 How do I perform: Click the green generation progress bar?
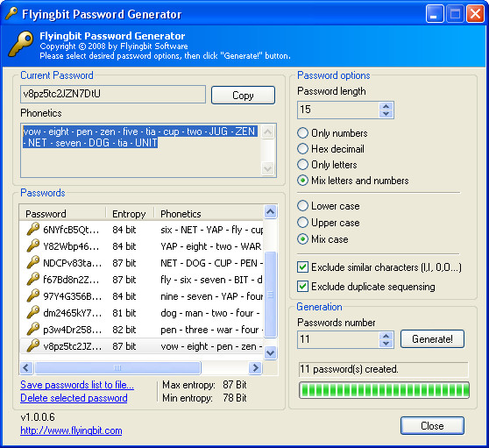[384, 390]
